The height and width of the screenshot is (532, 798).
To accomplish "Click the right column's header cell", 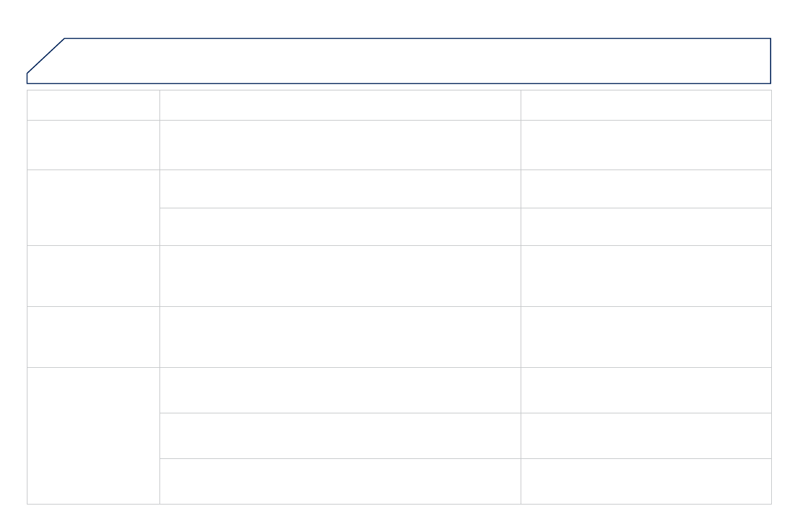I will (x=645, y=105).
